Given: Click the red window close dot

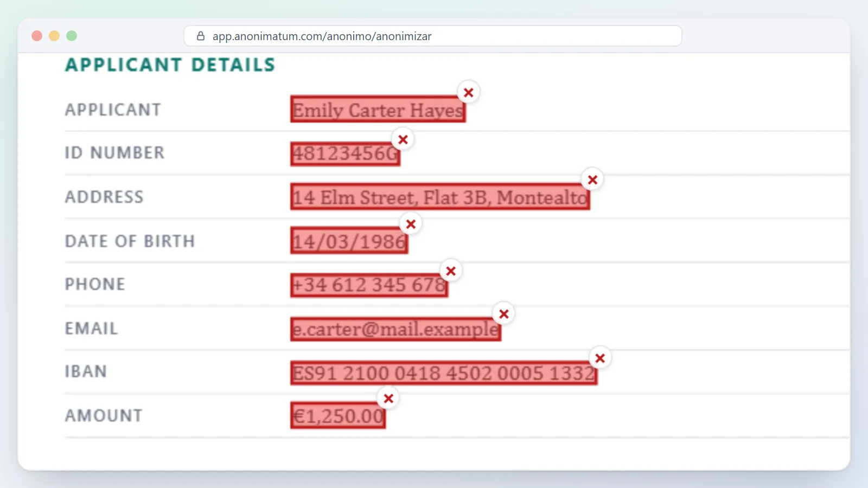Looking at the screenshot, I should [37, 36].
